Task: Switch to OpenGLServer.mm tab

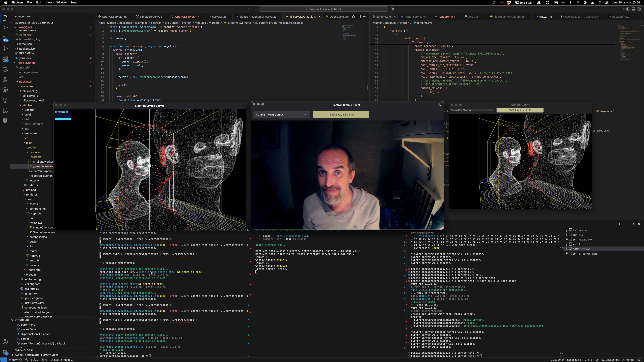Action: tap(114, 17)
